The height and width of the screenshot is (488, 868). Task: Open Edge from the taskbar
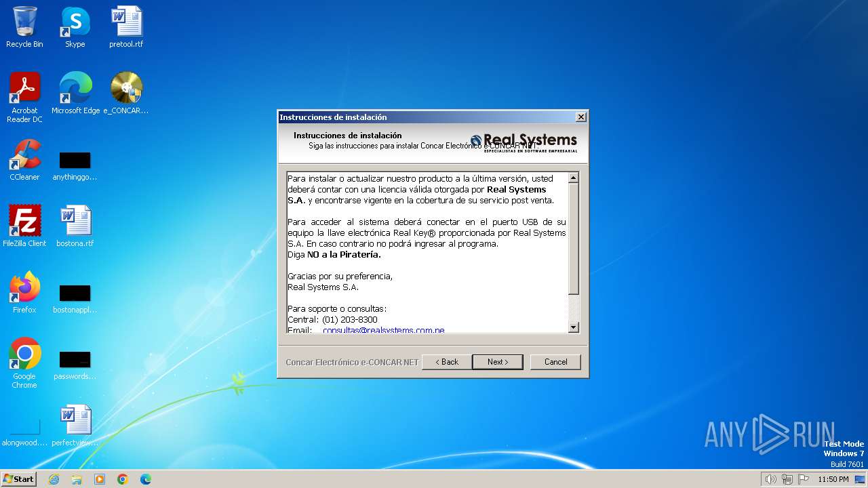pyautogui.click(x=146, y=479)
